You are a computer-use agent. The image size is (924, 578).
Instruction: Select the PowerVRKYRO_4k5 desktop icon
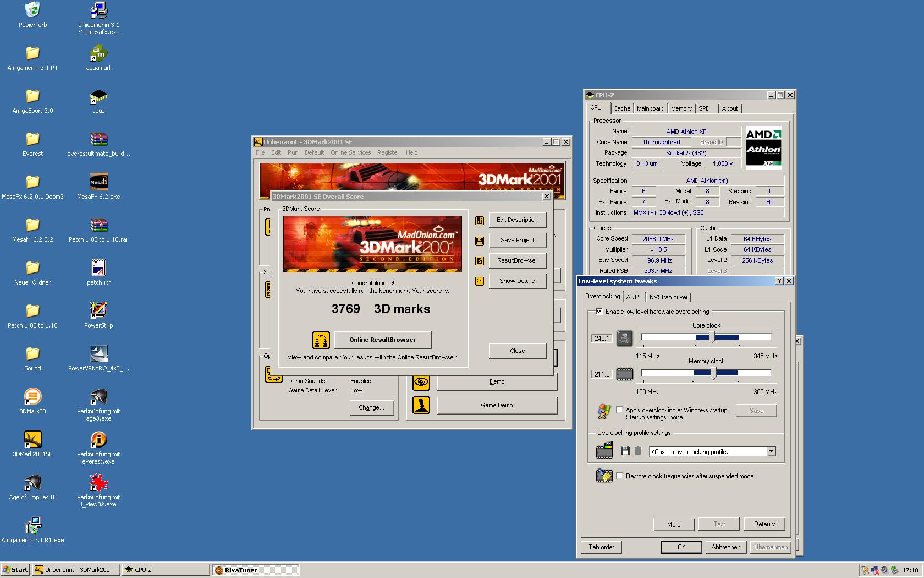tap(98, 354)
